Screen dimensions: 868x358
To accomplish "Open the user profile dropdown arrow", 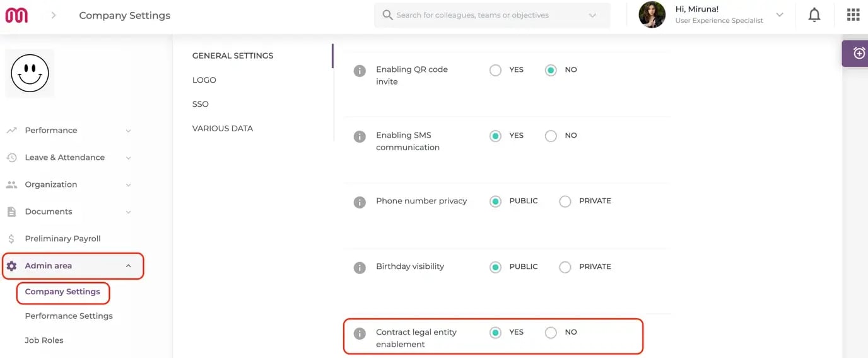I will click(x=780, y=15).
